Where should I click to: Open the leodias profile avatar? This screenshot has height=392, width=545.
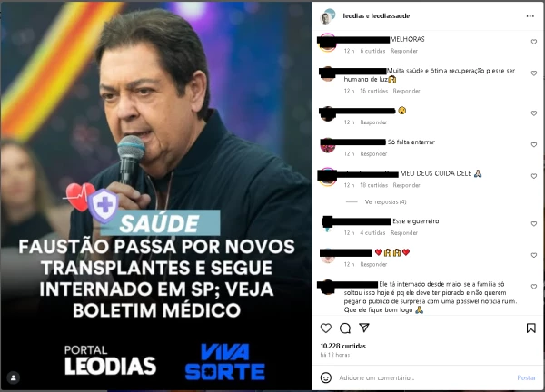(x=327, y=16)
